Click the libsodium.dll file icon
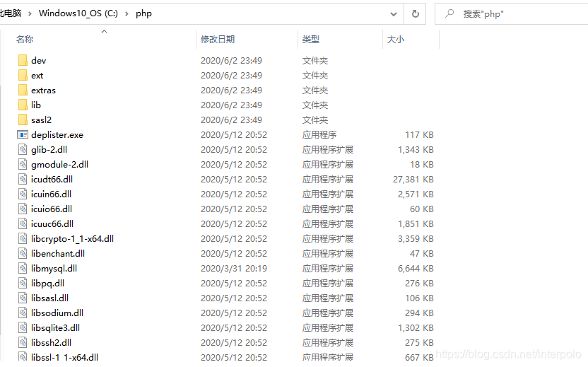Screen dimensions: 588x367 pyautogui.click(x=23, y=313)
